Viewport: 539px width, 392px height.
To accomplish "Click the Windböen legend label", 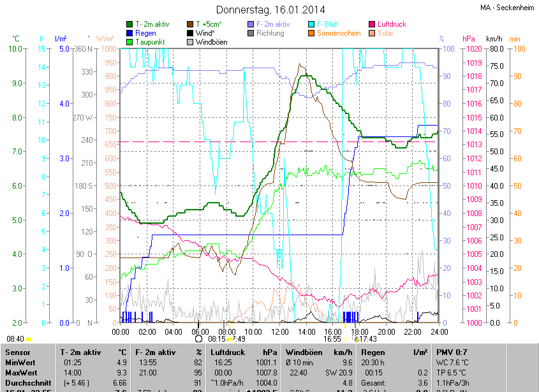I will [x=212, y=42].
